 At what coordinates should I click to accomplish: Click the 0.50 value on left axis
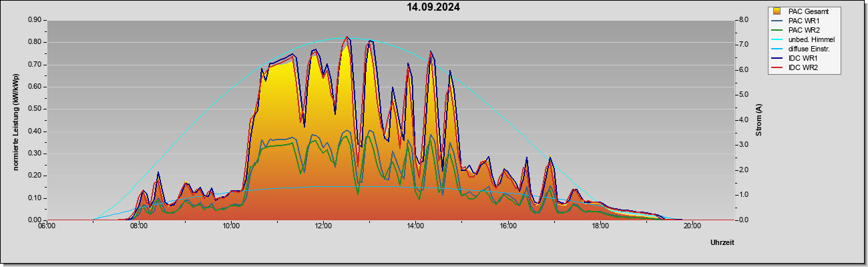click(x=34, y=109)
